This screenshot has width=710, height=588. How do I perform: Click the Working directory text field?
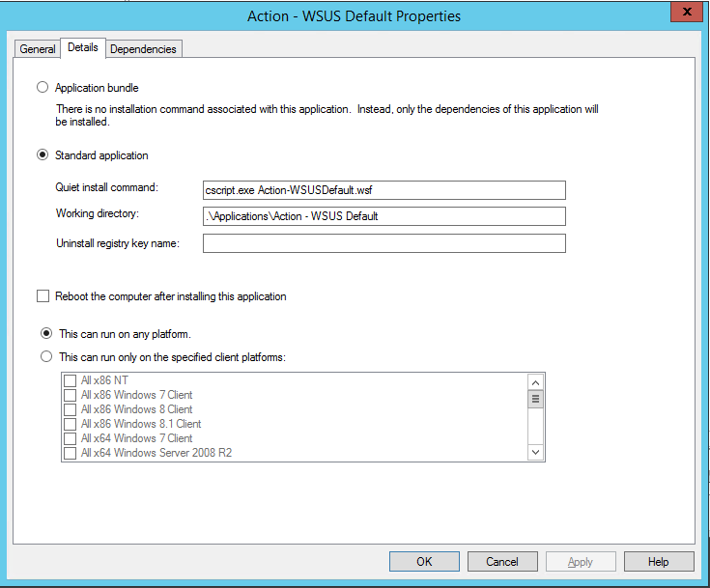tap(383, 216)
